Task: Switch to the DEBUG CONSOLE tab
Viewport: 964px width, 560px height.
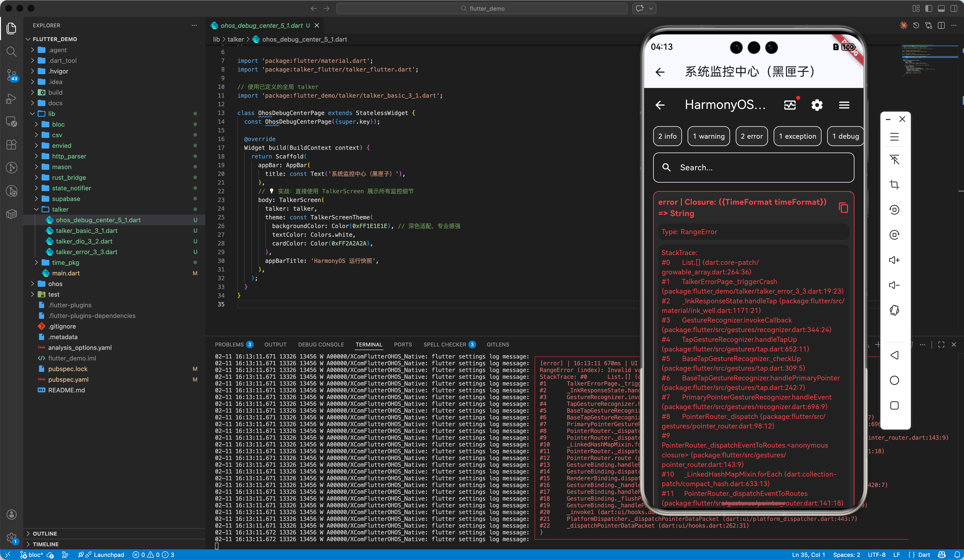Action: (321, 345)
